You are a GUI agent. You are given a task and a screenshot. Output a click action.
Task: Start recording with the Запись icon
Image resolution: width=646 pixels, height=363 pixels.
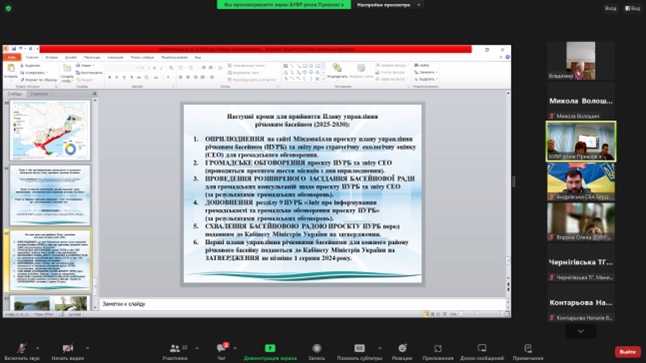coord(316,349)
